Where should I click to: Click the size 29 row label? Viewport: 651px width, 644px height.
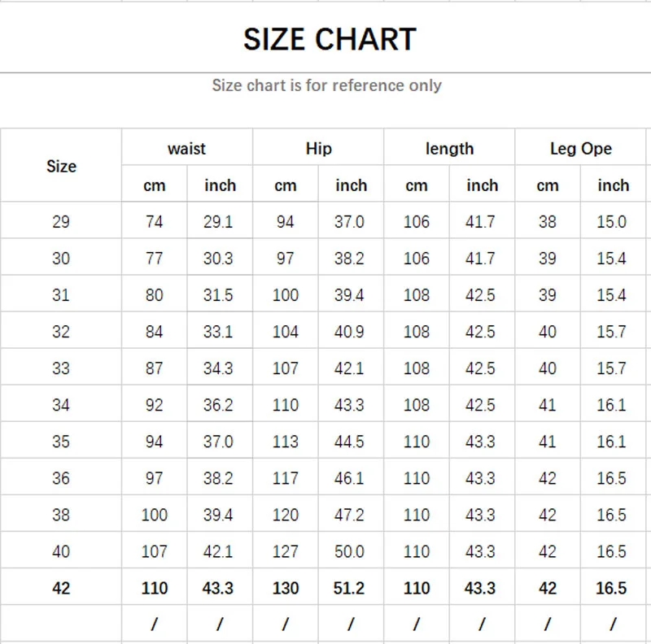click(61, 222)
